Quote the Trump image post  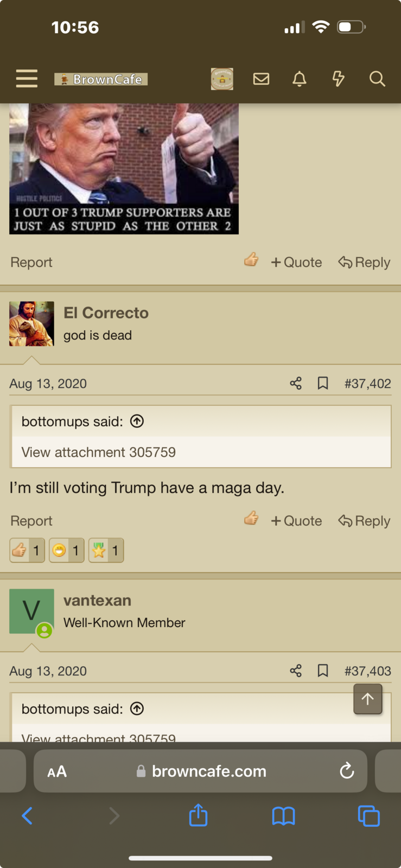coord(296,262)
